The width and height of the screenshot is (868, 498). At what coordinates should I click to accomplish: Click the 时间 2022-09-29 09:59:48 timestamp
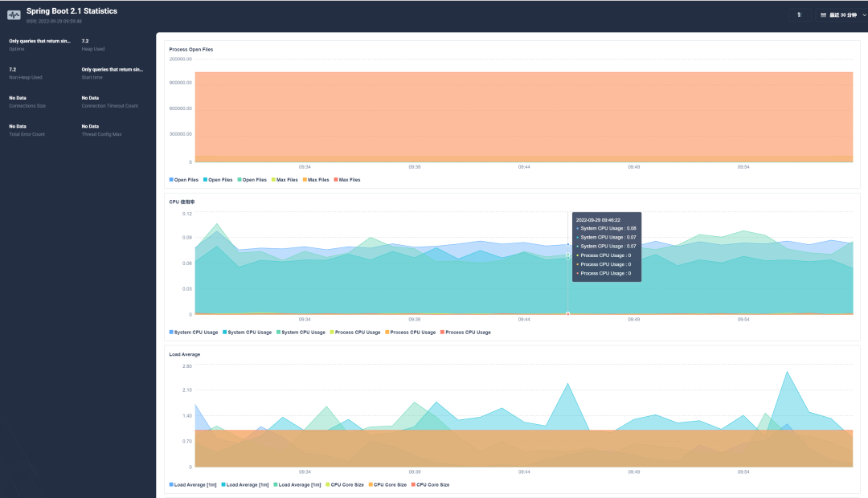pyautogui.click(x=55, y=22)
